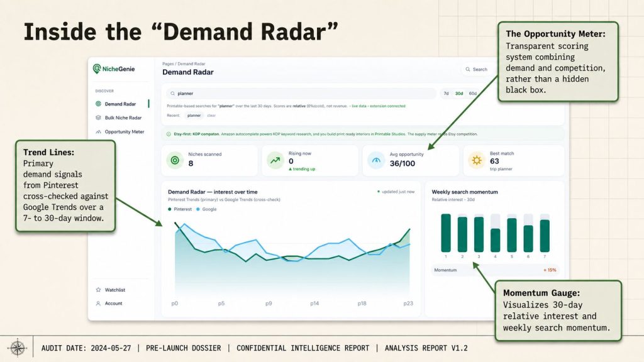The width and height of the screenshot is (644, 362).
Task: Toggle the Google legend series
Action: [x=206, y=209]
